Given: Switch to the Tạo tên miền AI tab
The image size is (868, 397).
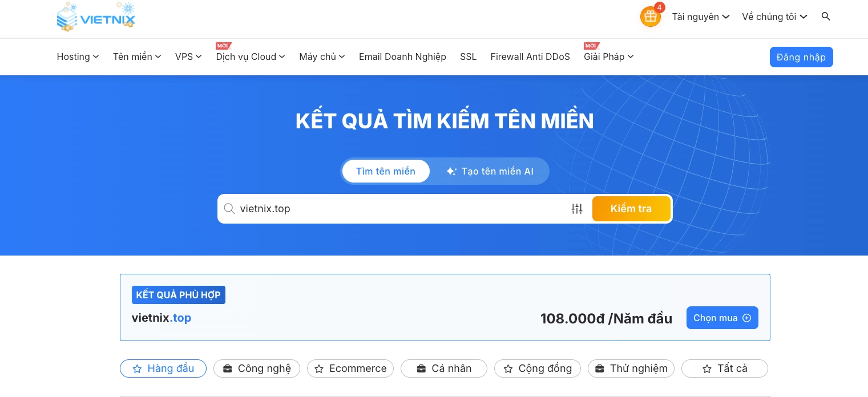Looking at the screenshot, I should tap(490, 171).
